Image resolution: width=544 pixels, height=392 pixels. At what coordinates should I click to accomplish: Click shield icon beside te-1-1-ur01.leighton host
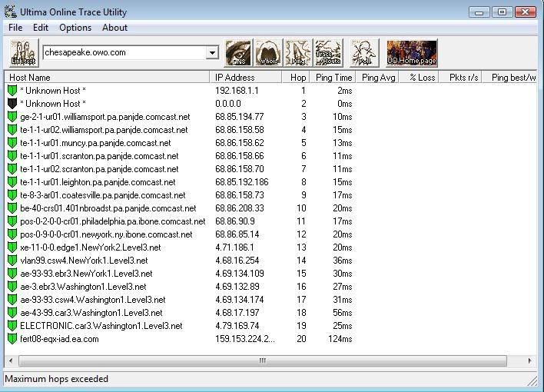(12, 182)
